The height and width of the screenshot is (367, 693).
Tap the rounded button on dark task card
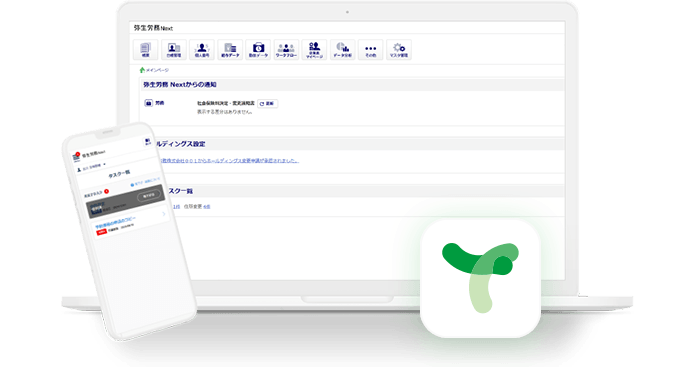pos(148,196)
